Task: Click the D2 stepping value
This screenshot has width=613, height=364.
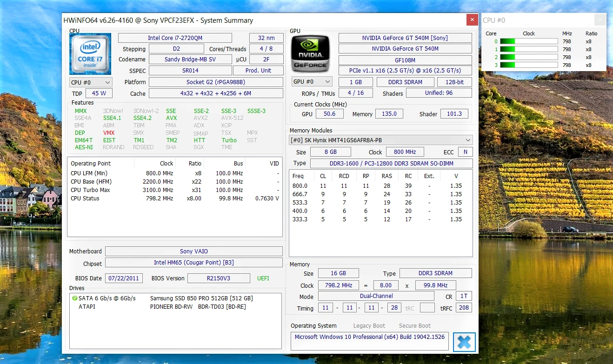Action: 176,49
